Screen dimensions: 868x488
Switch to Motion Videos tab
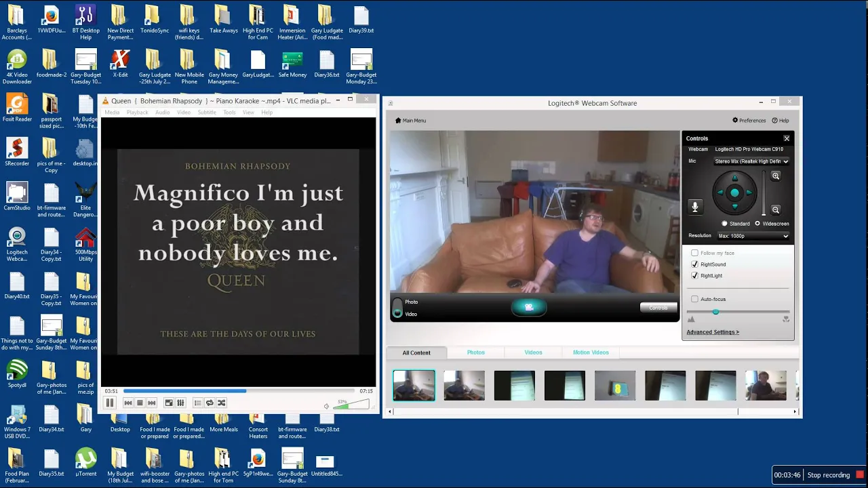(591, 352)
